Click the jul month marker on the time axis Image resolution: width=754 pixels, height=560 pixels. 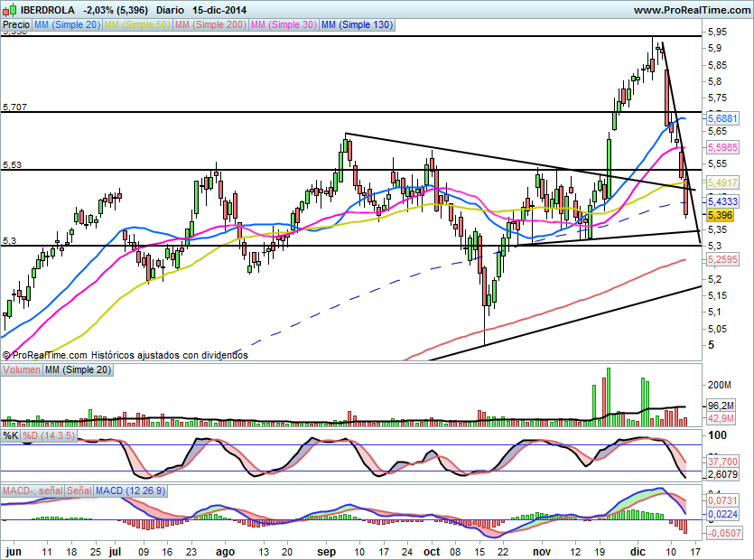point(114,551)
